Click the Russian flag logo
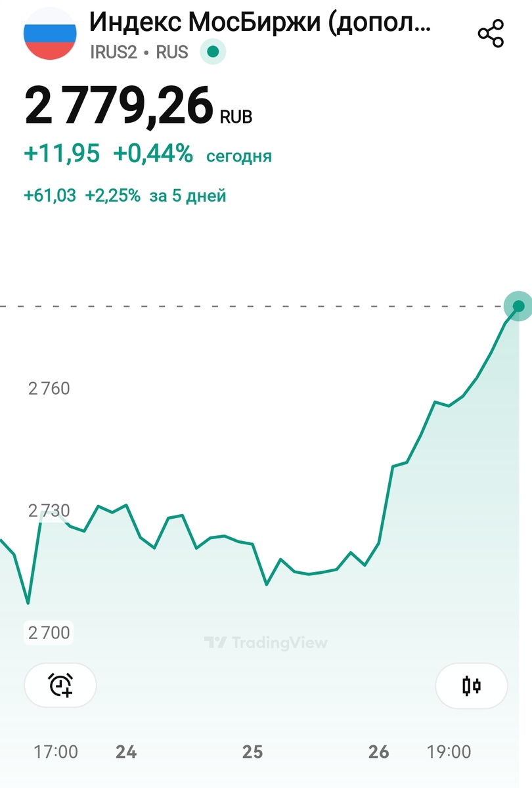The height and width of the screenshot is (788, 532). coord(50,33)
